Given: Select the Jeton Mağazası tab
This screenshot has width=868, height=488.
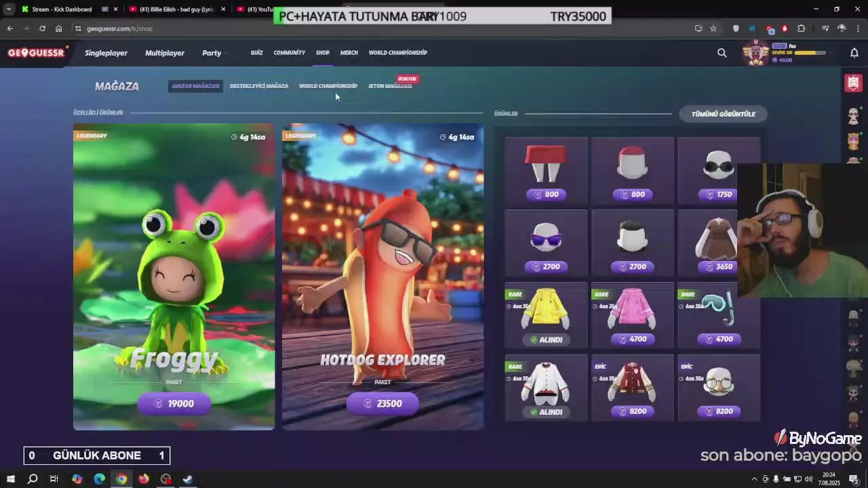Looking at the screenshot, I should click(x=390, y=86).
